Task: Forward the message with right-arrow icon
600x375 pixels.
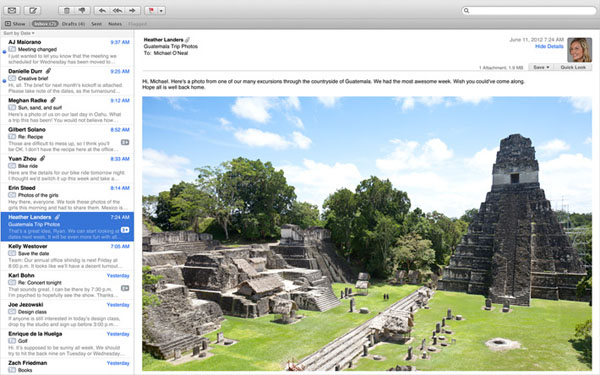Action: click(x=132, y=10)
